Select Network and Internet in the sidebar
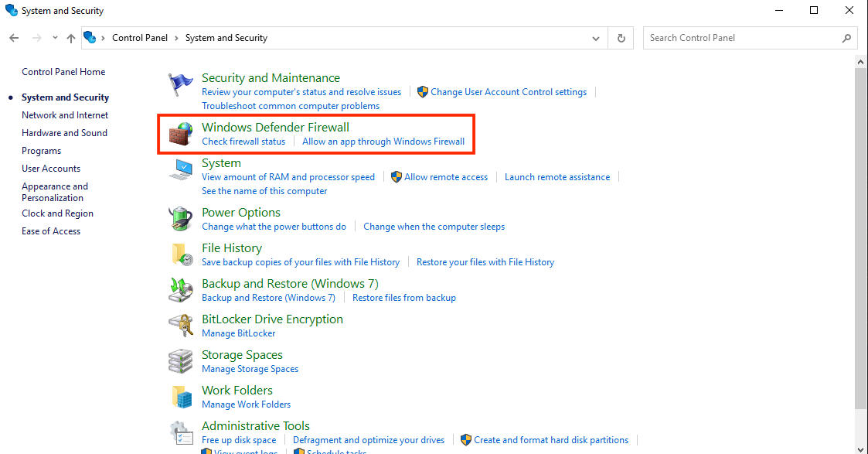 pos(65,115)
